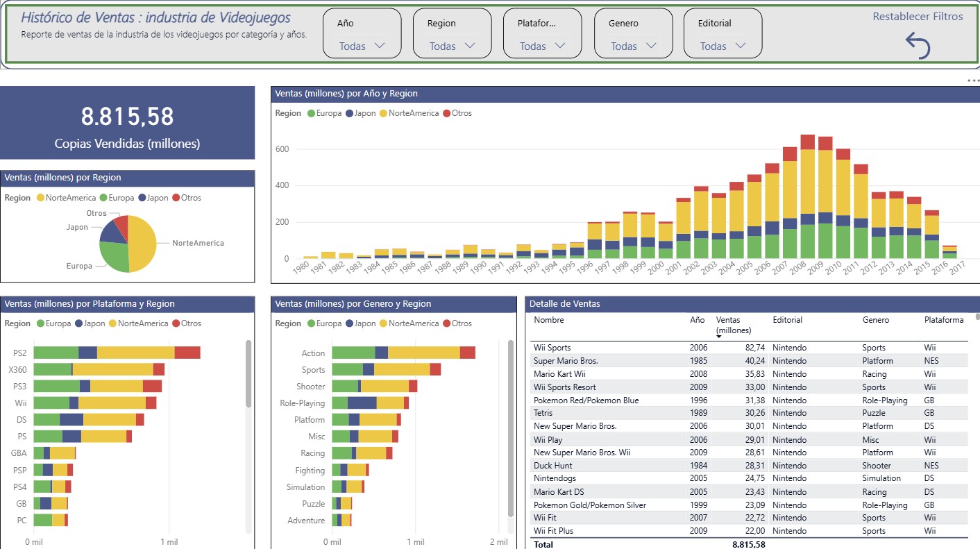The height and width of the screenshot is (549, 980).
Task: Click the NorteAmerica slice of the pie chart
Action: coord(144,244)
